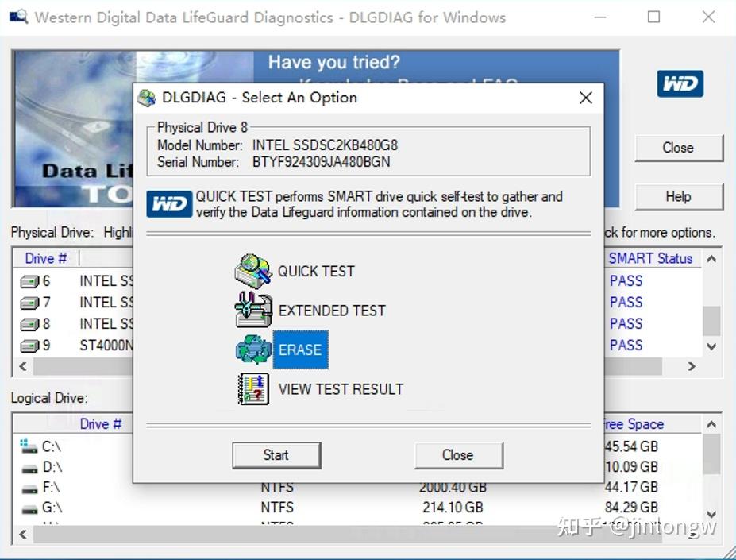
Task: Click the disk icon for drive 7
Action: coord(29,303)
